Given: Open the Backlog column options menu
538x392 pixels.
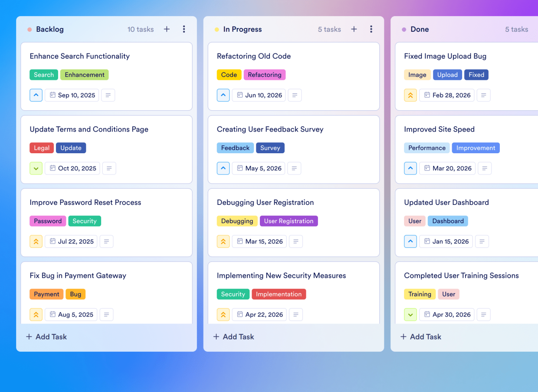Looking at the screenshot, I should [184, 29].
